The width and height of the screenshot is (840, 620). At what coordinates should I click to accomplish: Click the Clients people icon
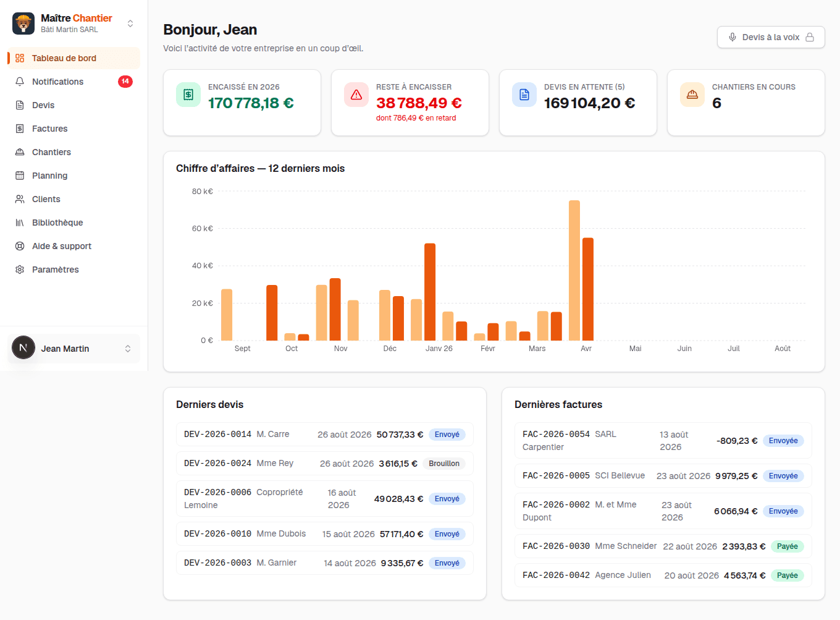click(20, 199)
